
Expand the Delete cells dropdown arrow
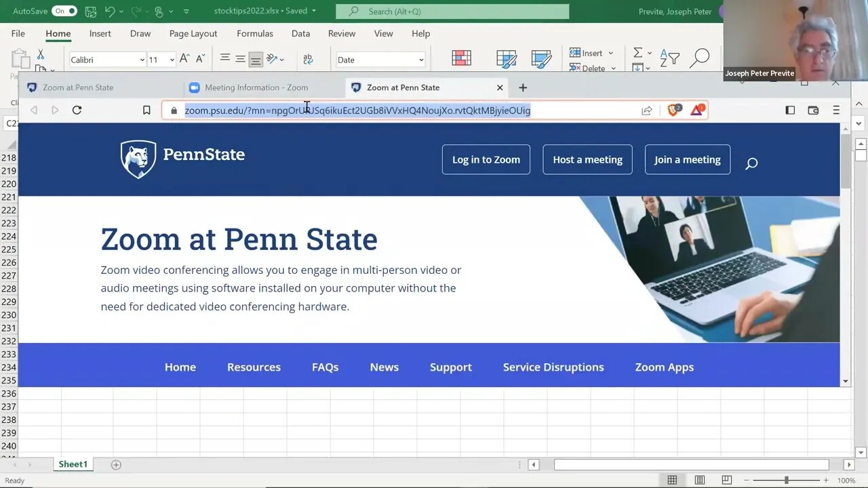point(613,68)
